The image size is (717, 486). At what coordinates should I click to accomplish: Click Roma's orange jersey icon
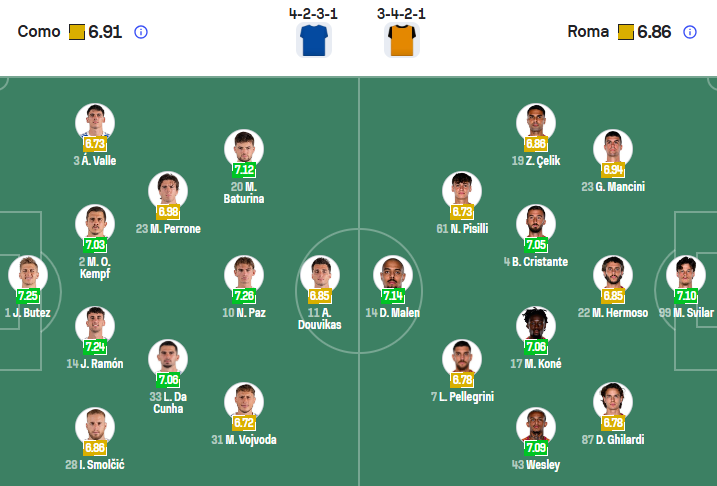coord(401,40)
